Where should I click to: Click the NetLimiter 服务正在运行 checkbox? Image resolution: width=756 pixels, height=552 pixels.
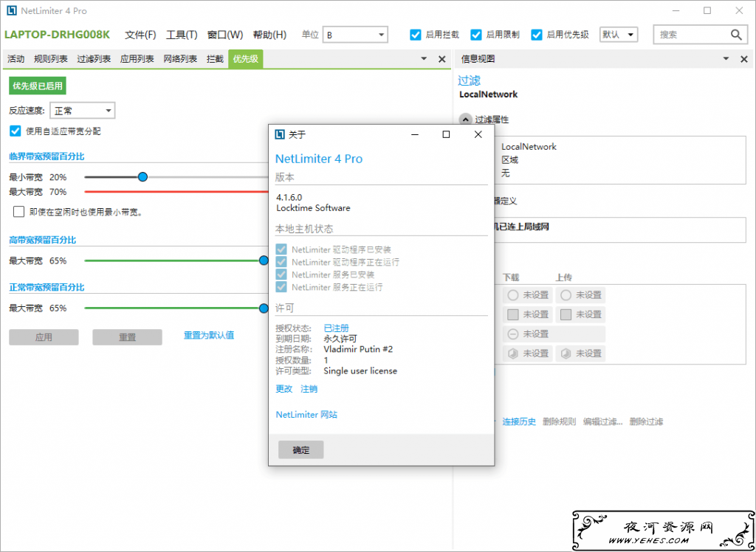tap(281, 287)
